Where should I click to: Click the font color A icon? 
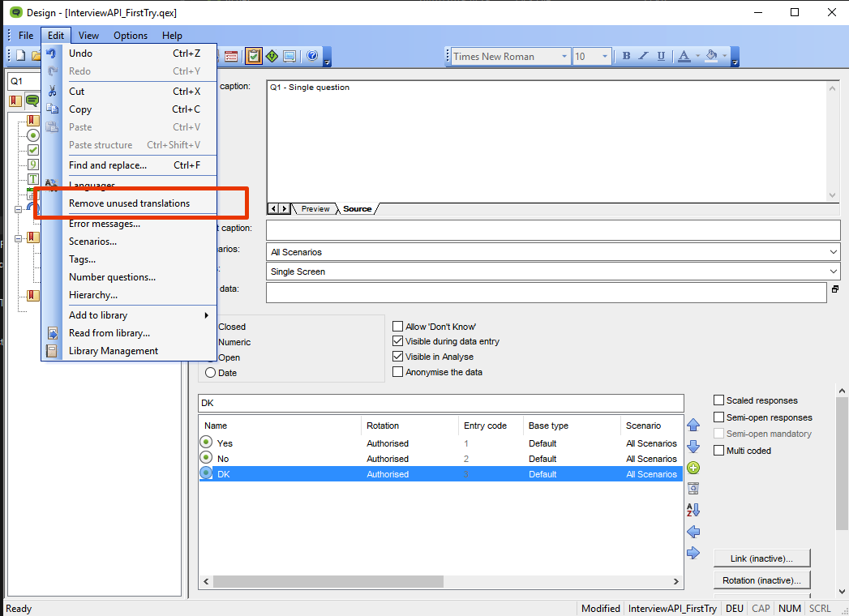(x=684, y=56)
